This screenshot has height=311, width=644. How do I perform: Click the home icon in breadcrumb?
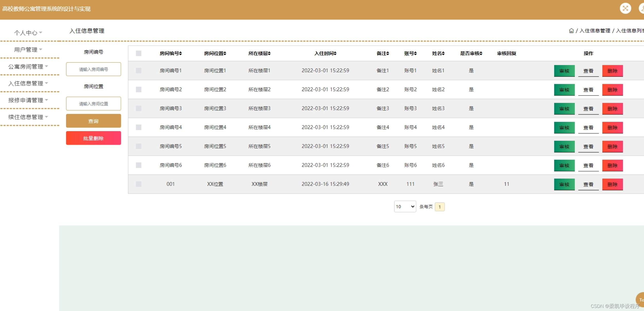(571, 31)
